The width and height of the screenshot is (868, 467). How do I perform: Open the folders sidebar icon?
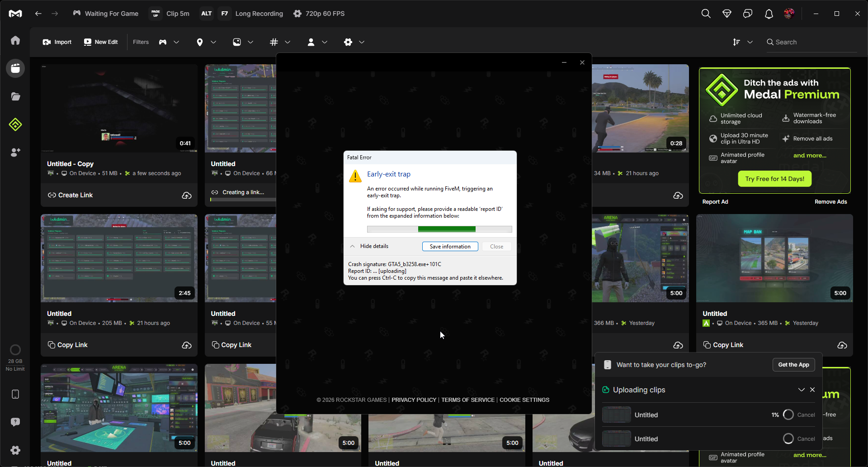[x=15, y=96]
